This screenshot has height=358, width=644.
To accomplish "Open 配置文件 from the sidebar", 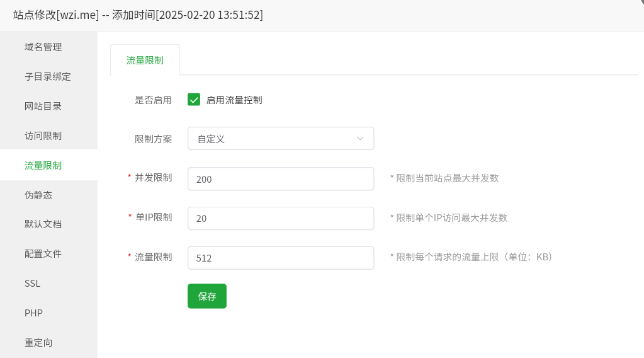I will click(43, 253).
